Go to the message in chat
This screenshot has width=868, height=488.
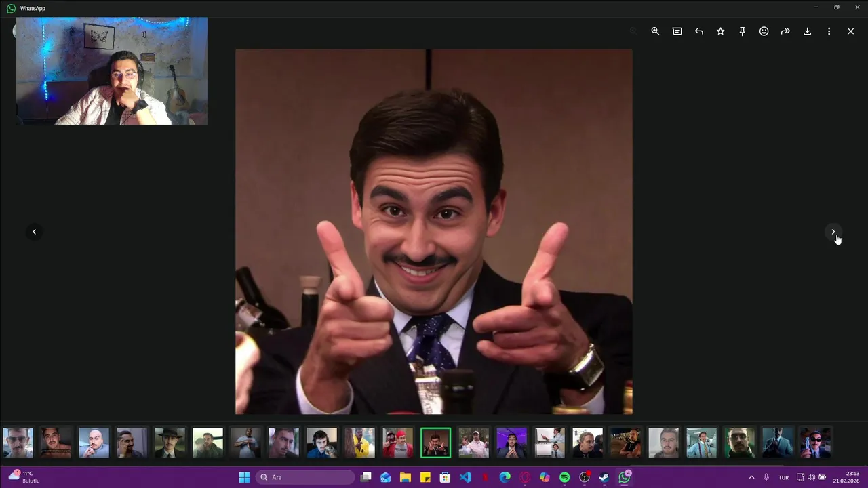pyautogui.click(x=677, y=31)
